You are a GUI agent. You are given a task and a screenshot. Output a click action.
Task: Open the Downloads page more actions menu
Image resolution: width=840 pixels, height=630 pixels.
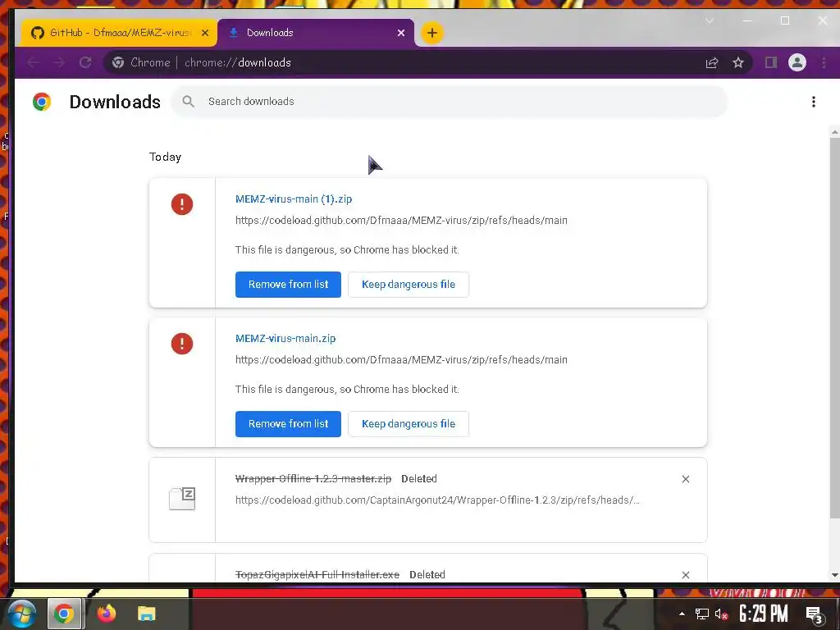813,102
